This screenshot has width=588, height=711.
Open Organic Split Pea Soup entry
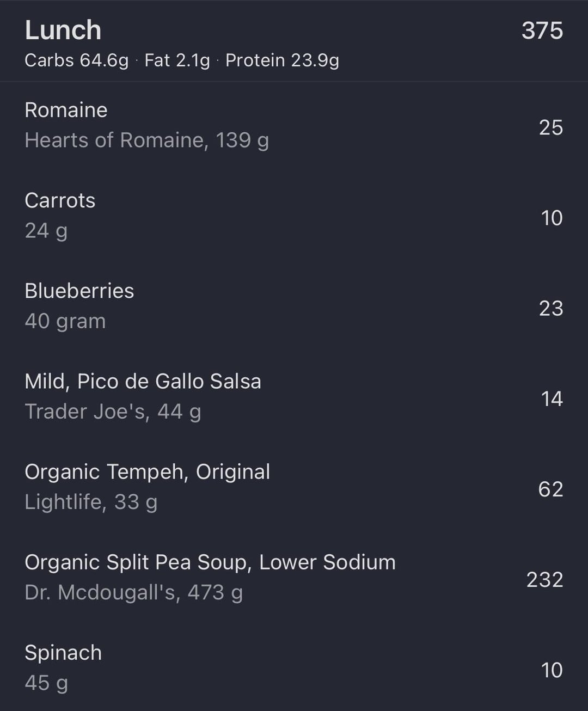(x=210, y=562)
